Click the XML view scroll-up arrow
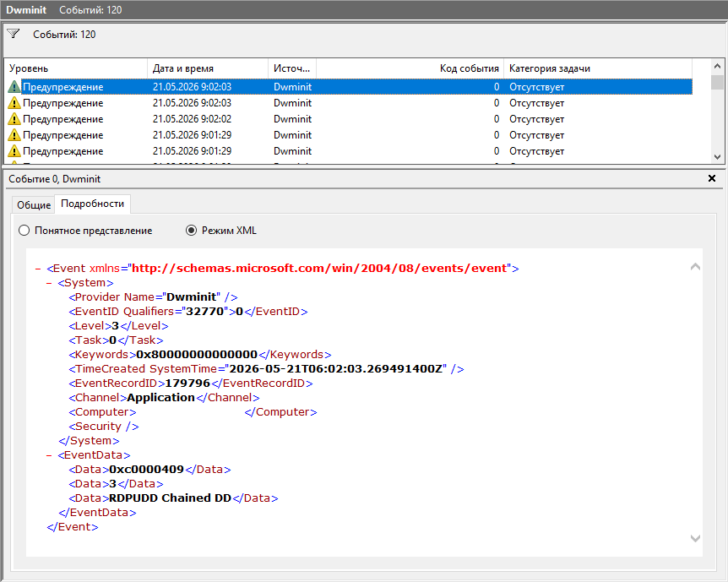The height and width of the screenshot is (582, 728). click(x=695, y=267)
